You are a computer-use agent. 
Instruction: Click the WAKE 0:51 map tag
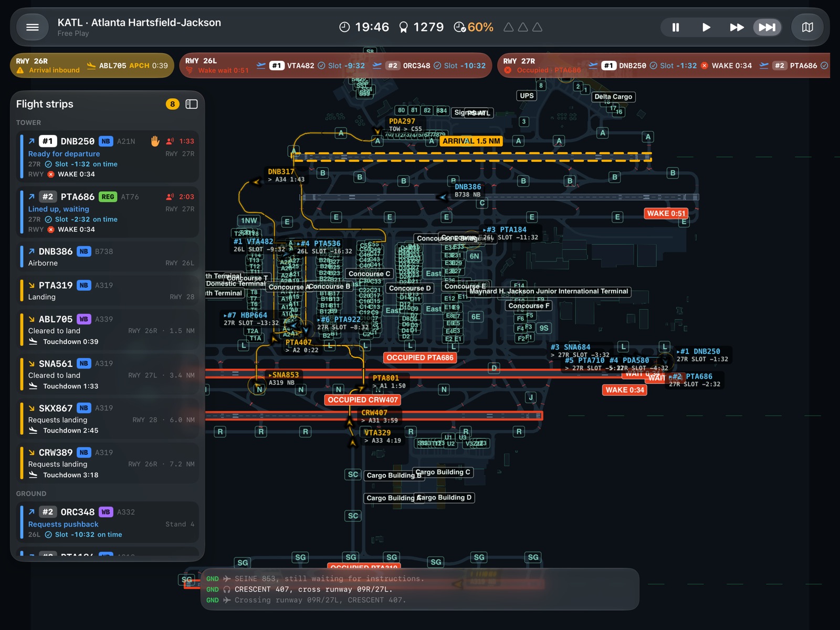click(666, 213)
